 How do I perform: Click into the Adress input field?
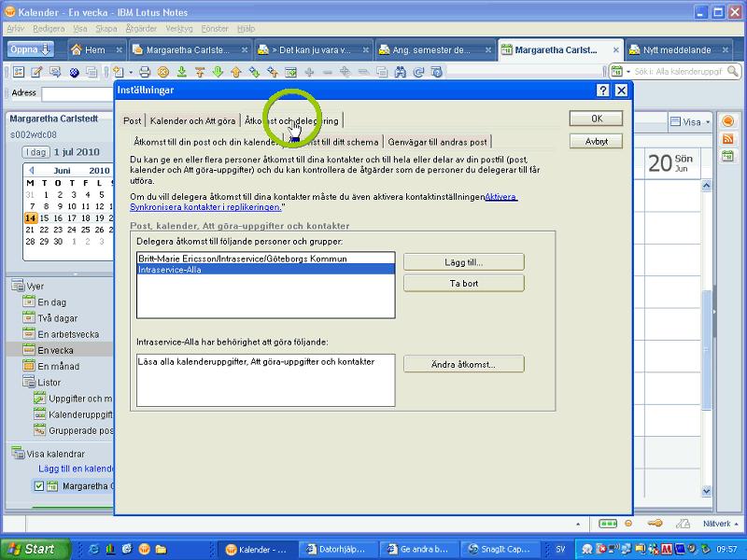click(78, 93)
